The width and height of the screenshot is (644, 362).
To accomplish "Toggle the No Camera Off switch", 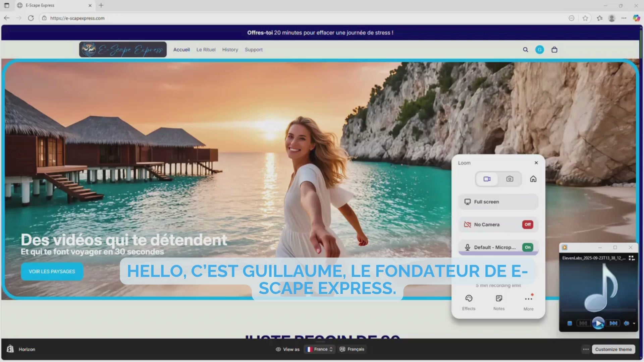I will 527,225.
